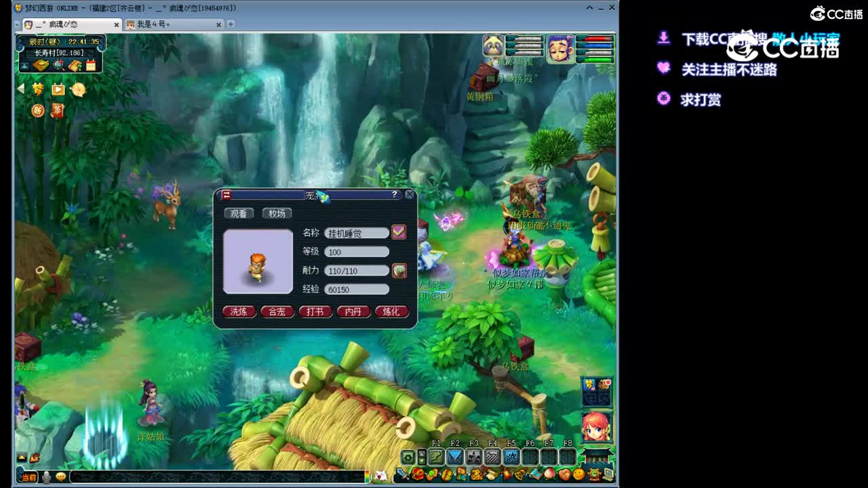The width and height of the screenshot is (868, 488).
Task: Click the golden 梦 icon
Action: [38, 89]
